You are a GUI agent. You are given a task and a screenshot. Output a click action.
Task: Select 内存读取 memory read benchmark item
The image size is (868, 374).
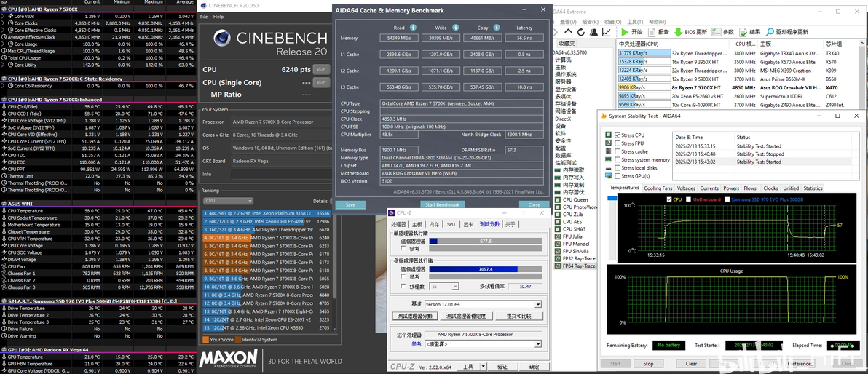pos(569,170)
